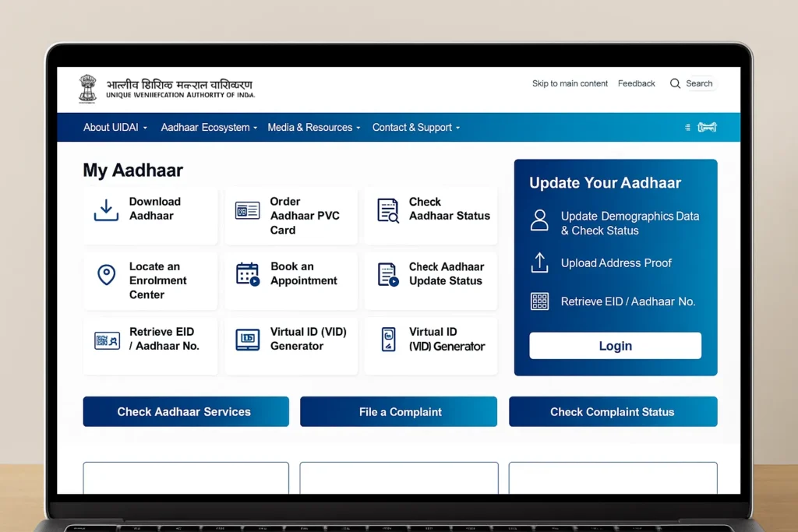Open the Media & Resources menu
This screenshot has width=798, height=532.
coord(314,127)
